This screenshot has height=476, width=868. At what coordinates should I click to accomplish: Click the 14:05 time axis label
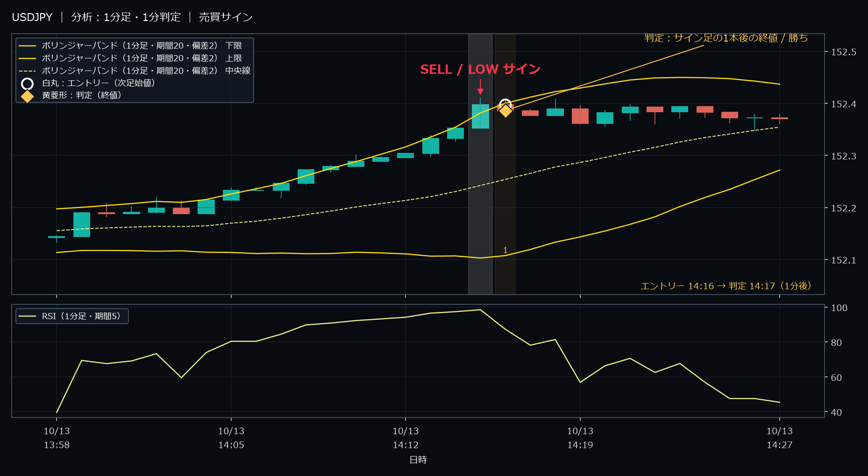point(231,445)
